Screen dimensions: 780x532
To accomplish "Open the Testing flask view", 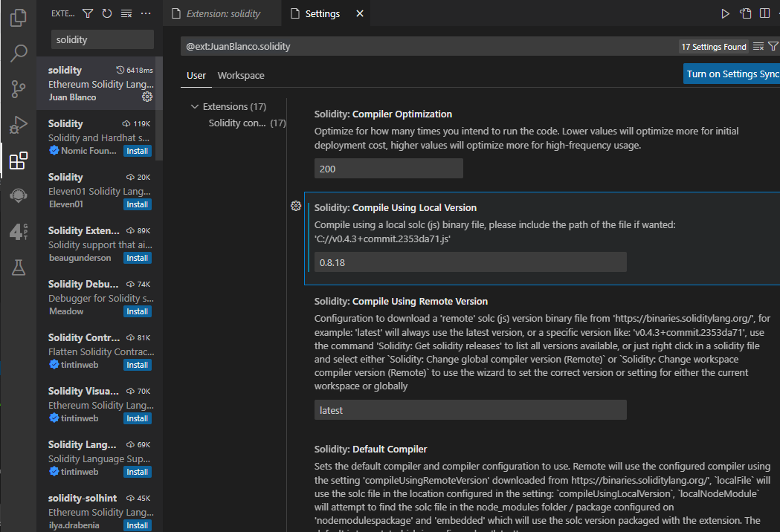I will [19, 267].
